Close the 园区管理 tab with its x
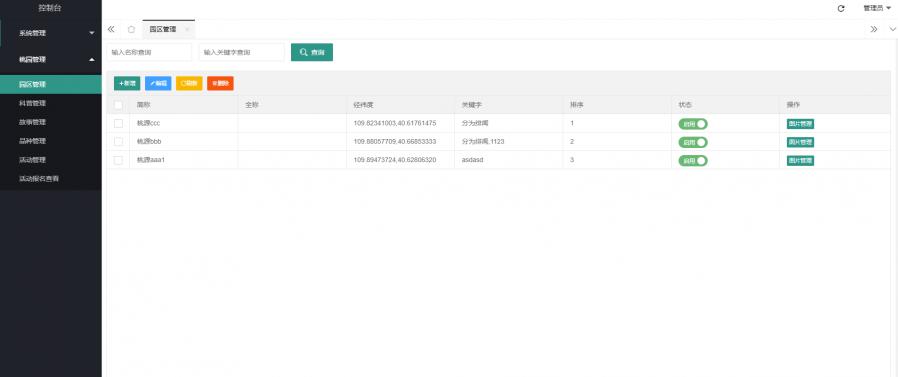The width and height of the screenshot is (898, 377). [x=187, y=29]
